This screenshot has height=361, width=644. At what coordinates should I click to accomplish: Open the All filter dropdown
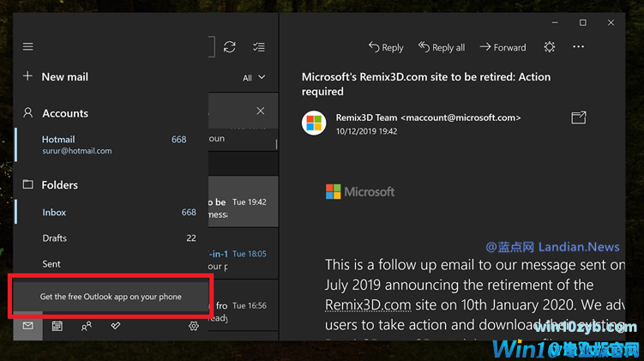(254, 78)
